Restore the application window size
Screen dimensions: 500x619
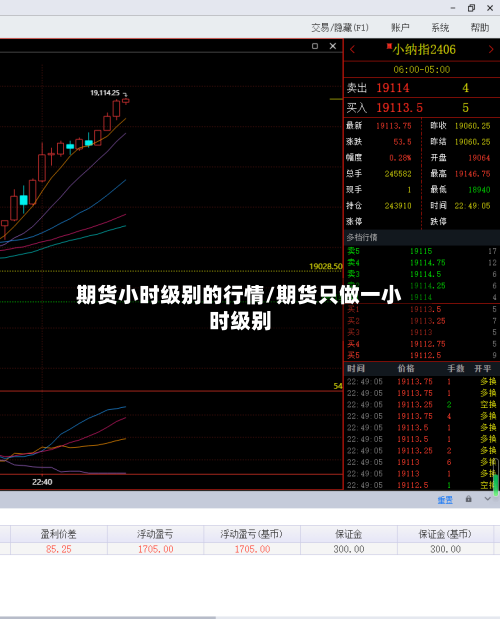tap(471, 8)
